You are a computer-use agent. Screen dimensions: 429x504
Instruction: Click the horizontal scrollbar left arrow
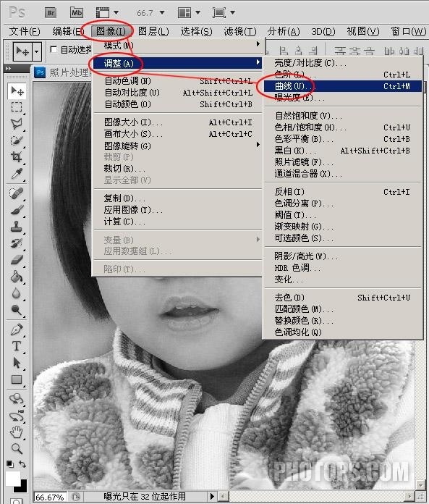(x=224, y=497)
